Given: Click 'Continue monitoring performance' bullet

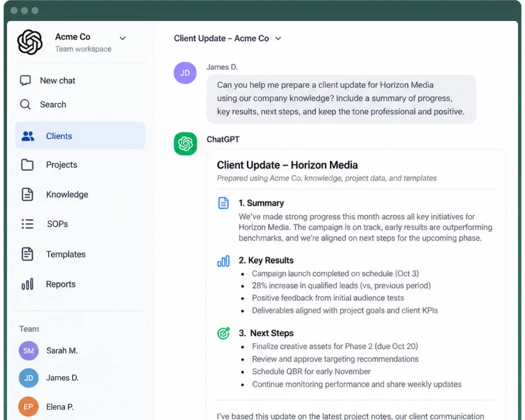Looking at the screenshot, I should pyautogui.click(x=357, y=385).
